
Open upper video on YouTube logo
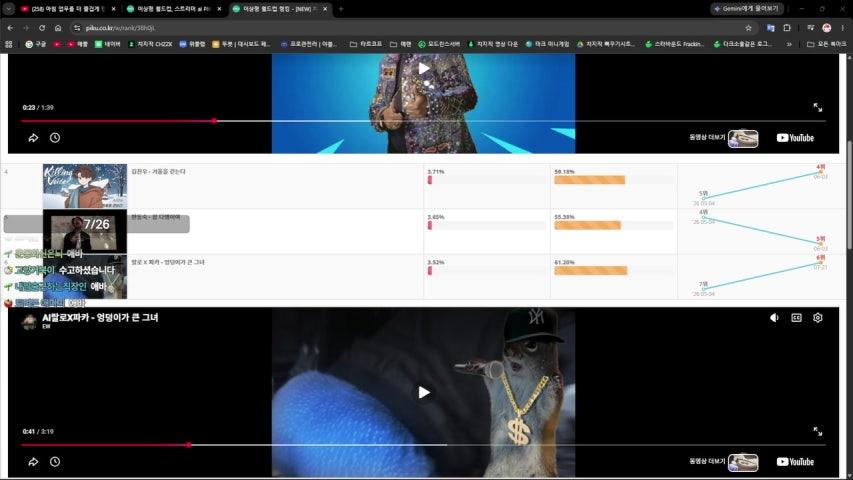pyautogui.click(x=795, y=138)
